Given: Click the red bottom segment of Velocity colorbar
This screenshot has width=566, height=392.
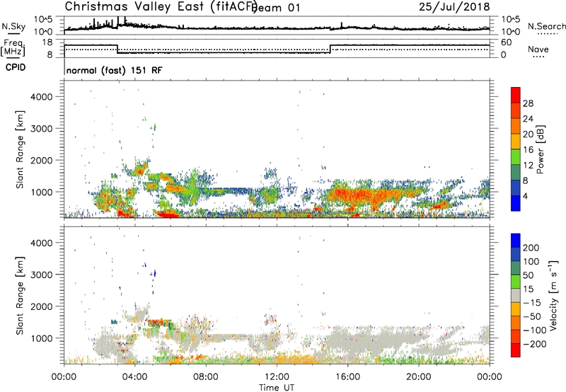Looking at the screenshot, I should 516,350.
